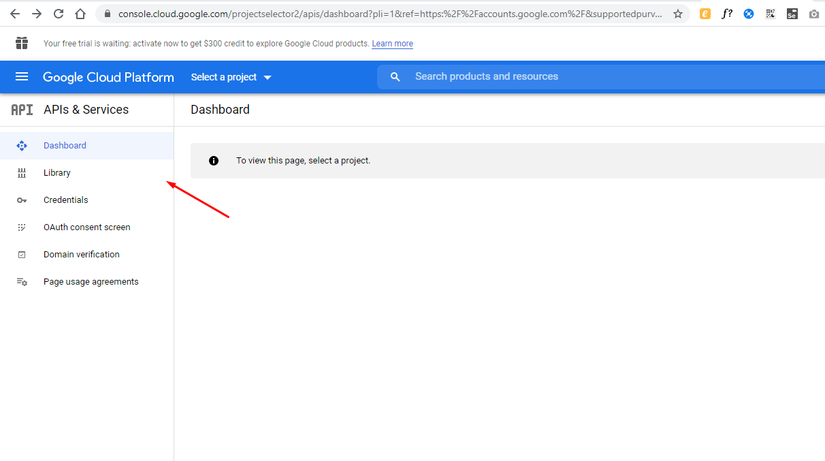The image size is (825, 461).
Task: Go back using the browser back arrow
Action: [15, 14]
